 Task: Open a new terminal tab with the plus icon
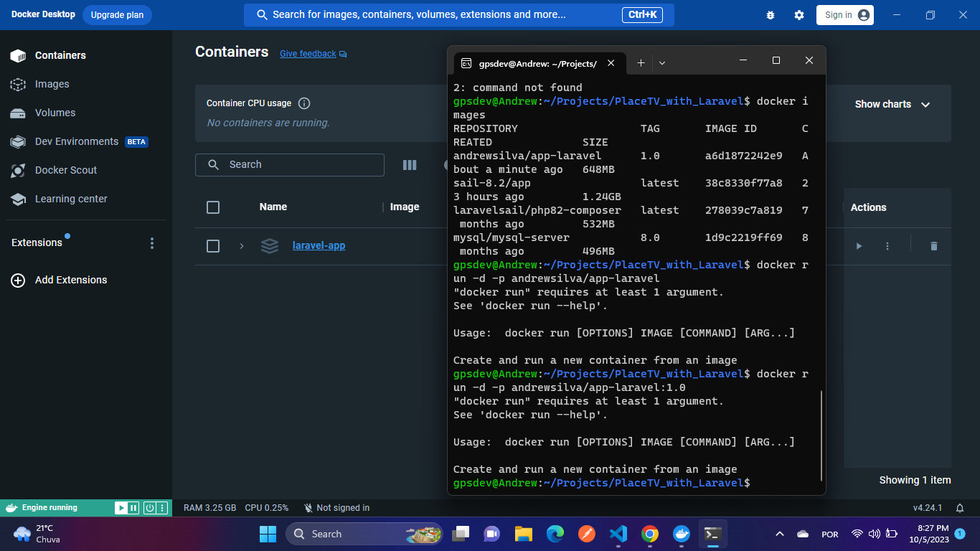(x=641, y=63)
